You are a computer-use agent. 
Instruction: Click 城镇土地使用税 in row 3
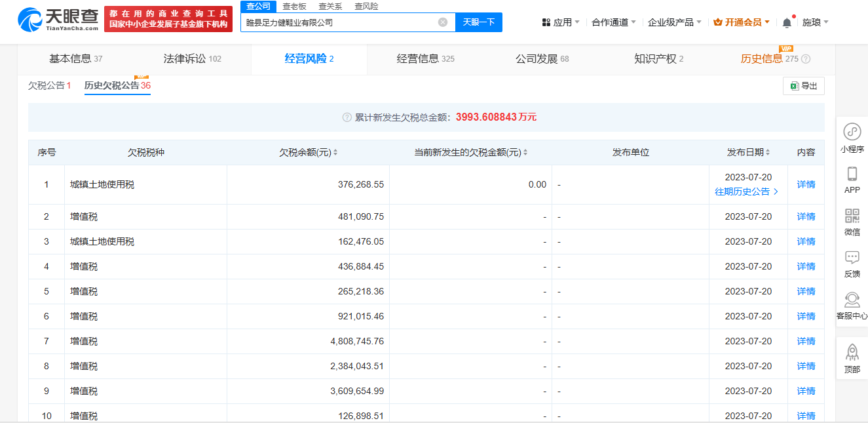click(x=102, y=241)
